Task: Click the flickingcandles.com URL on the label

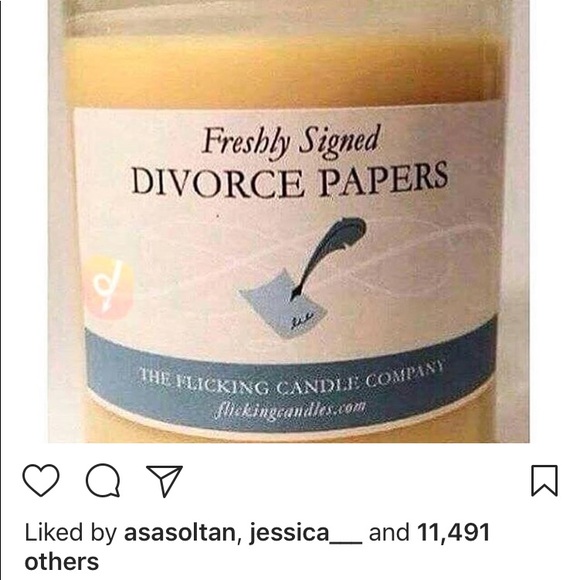Action: tap(290, 411)
